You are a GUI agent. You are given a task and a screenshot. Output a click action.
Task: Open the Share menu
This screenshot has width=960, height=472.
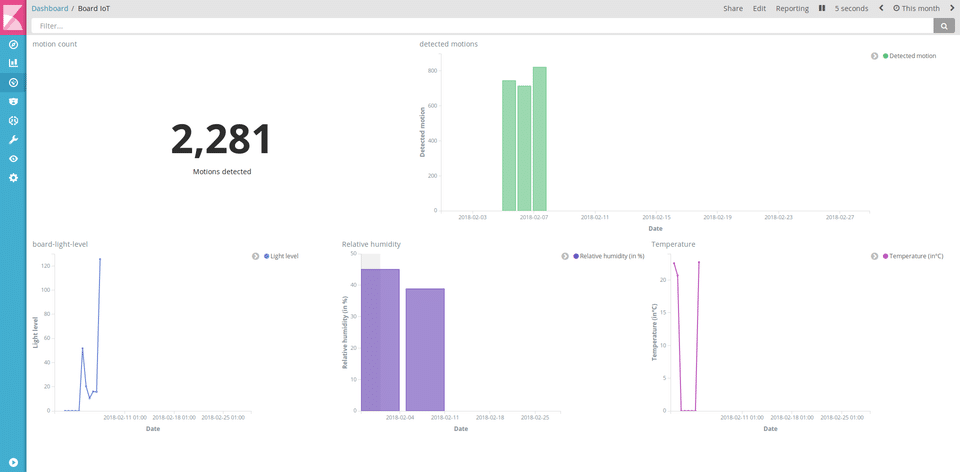(x=733, y=8)
